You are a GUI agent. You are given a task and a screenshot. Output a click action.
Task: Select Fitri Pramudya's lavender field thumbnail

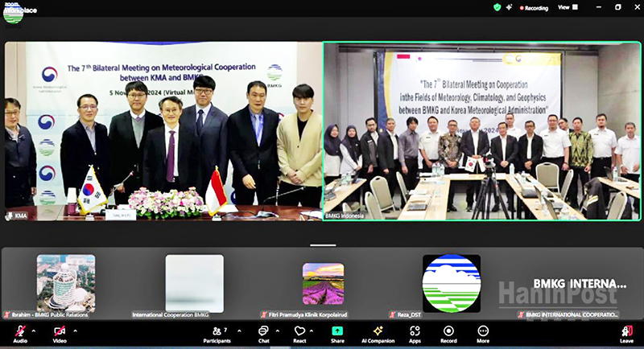323,284
